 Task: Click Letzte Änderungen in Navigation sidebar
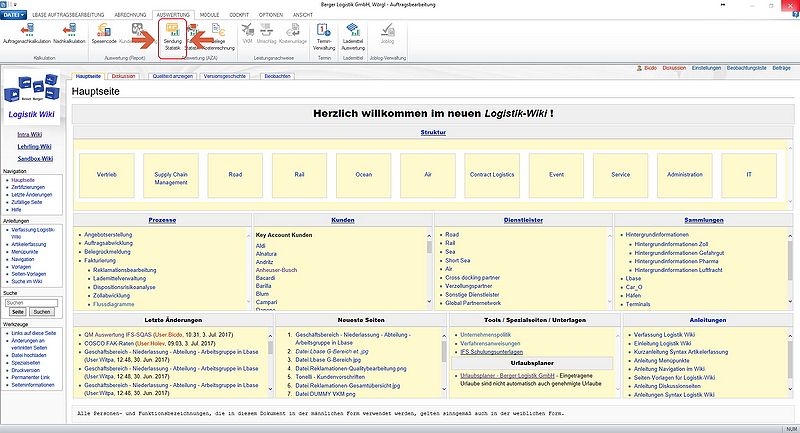32,195
